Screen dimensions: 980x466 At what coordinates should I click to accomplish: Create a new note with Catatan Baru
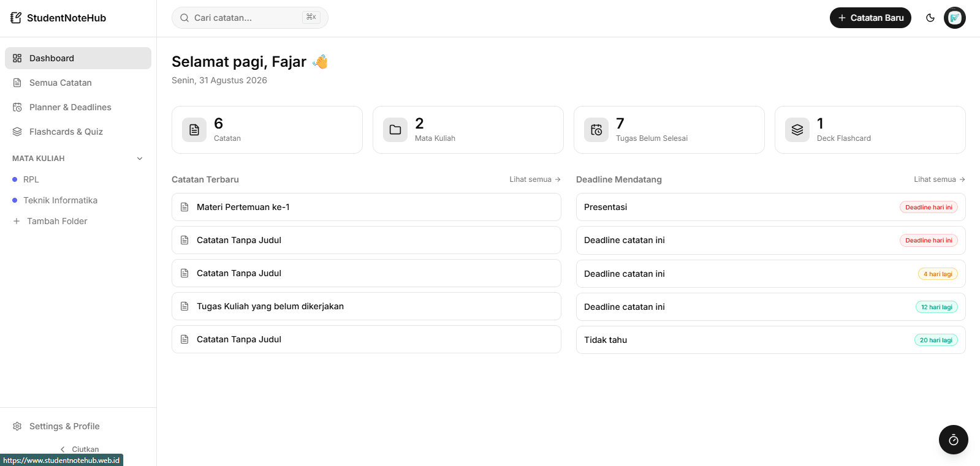coord(870,18)
